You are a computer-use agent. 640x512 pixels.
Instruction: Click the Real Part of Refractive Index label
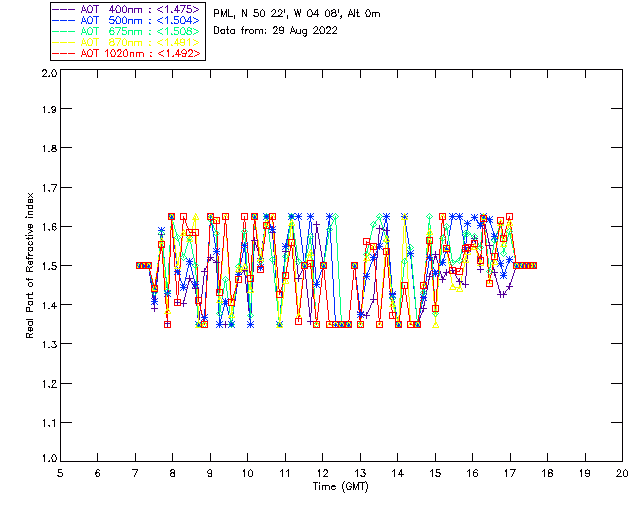tap(29, 265)
